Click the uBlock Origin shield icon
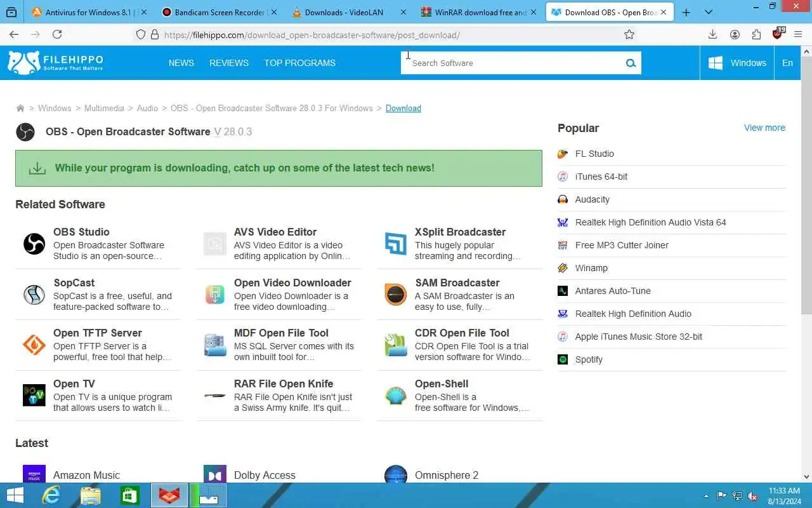 pos(778,34)
